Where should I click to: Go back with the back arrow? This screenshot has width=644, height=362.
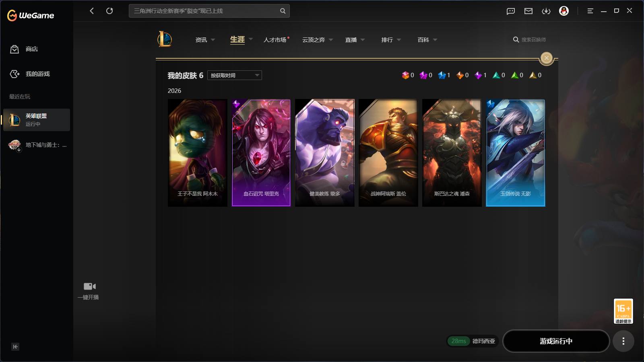coord(92,11)
